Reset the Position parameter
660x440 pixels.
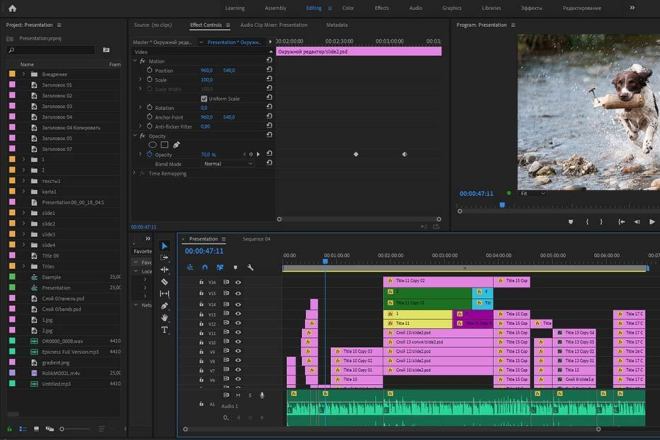[x=269, y=69]
